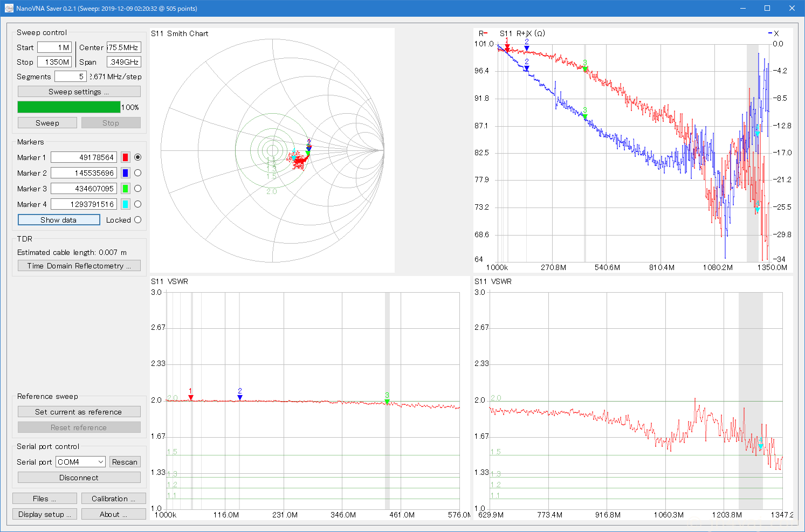
Task: Maximize the NanoVNA Saver window
Action: (767, 9)
